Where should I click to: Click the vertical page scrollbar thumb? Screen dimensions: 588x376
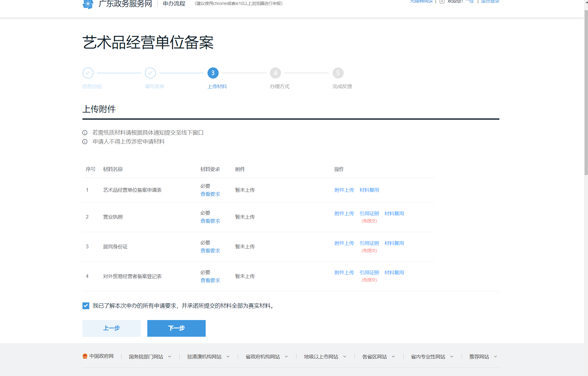[586, 93]
